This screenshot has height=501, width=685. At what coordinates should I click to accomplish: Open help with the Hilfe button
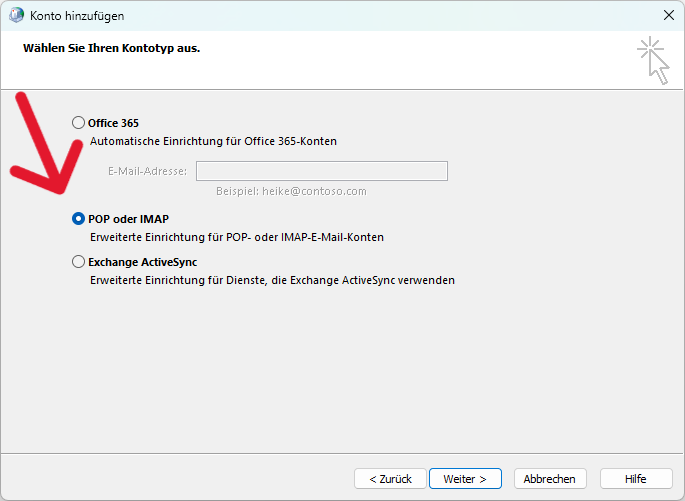coord(636,479)
